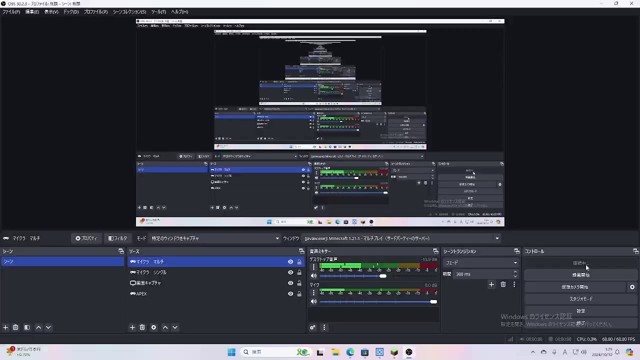Hide the 画面キャプチャ source using its eye icon

tap(291, 283)
